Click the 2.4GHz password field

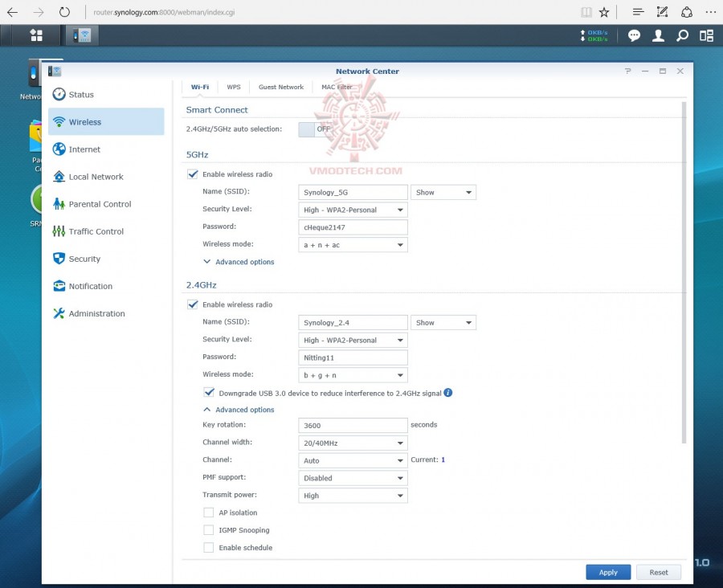click(x=353, y=358)
